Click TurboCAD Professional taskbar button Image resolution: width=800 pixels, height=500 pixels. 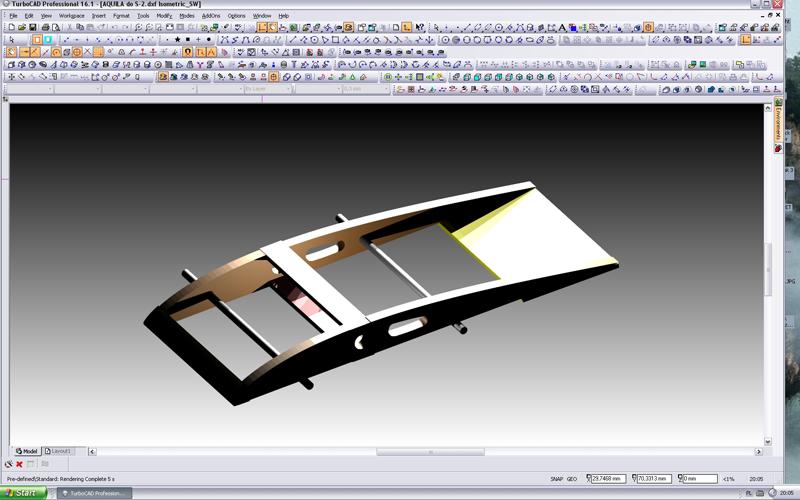(93, 493)
